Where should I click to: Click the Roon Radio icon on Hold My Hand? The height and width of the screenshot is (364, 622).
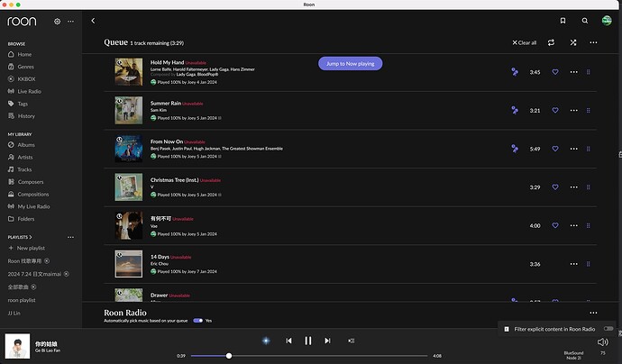(515, 72)
